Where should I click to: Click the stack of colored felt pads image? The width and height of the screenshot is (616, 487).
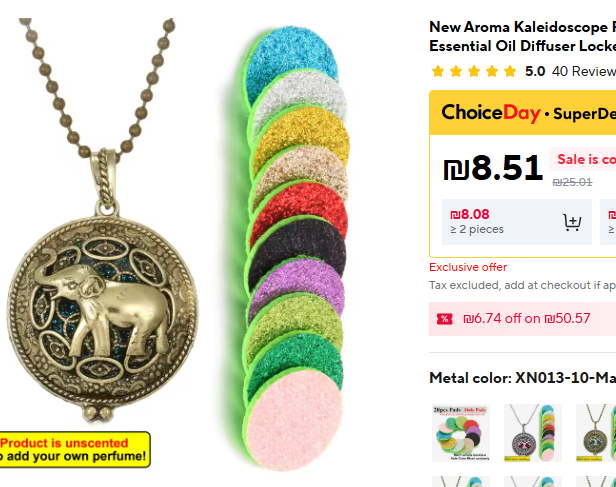click(x=293, y=247)
